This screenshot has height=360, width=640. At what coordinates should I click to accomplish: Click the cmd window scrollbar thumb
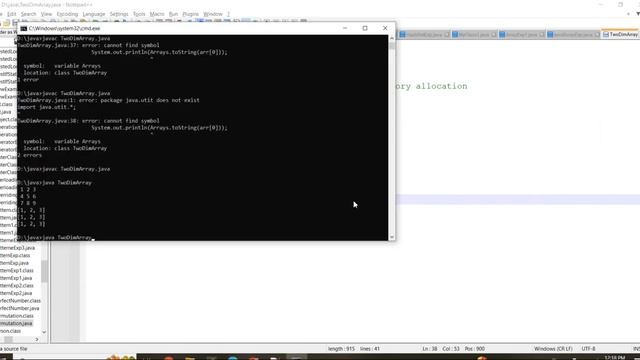pyautogui.click(x=392, y=45)
